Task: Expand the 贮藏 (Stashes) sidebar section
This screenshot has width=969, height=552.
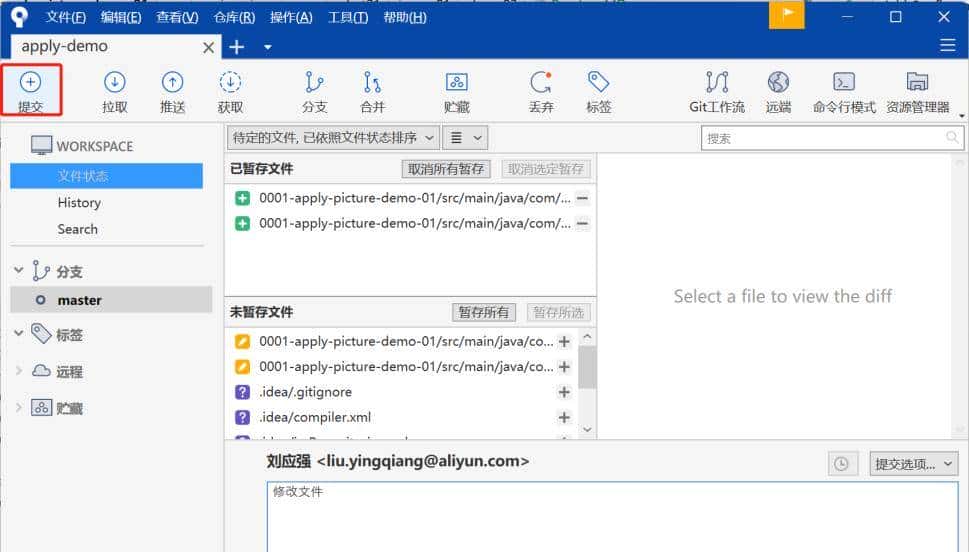Action: pos(19,407)
